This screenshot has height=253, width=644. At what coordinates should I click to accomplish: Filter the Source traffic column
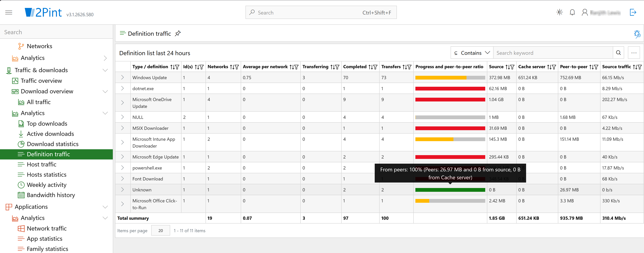(x=640, y=67)
